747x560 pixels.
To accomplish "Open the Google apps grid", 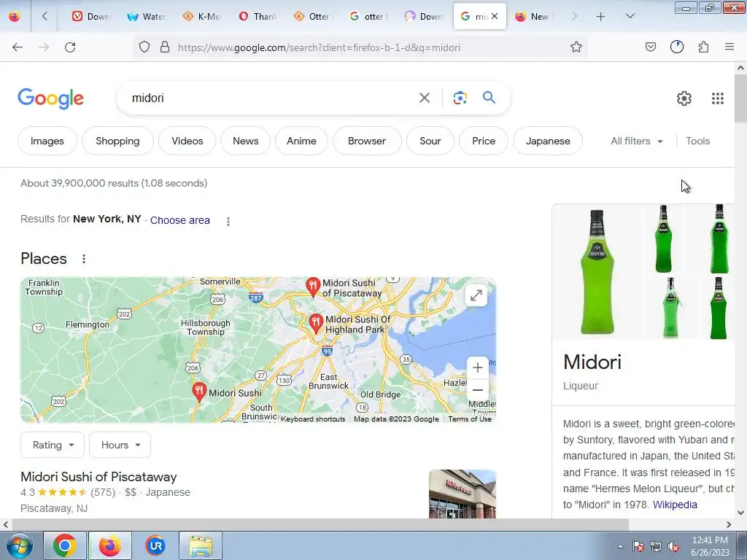I will (718, 98).
